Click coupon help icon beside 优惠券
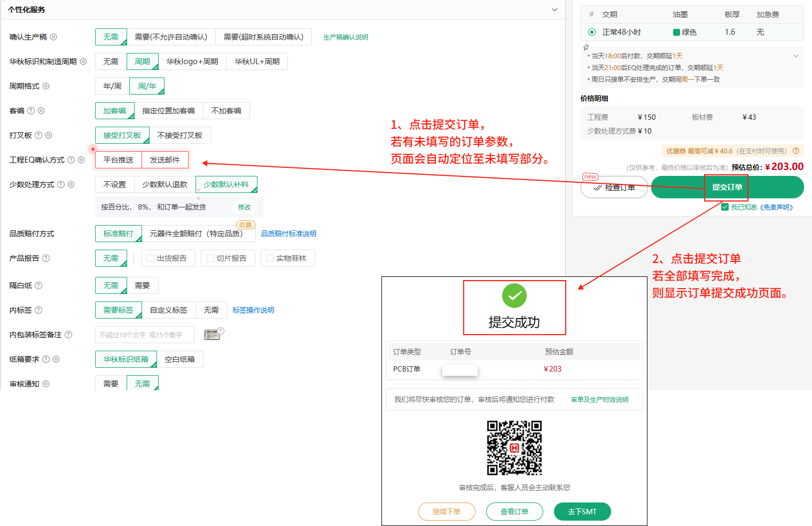Viewport: 812px width, 526px height. (796, 151)
